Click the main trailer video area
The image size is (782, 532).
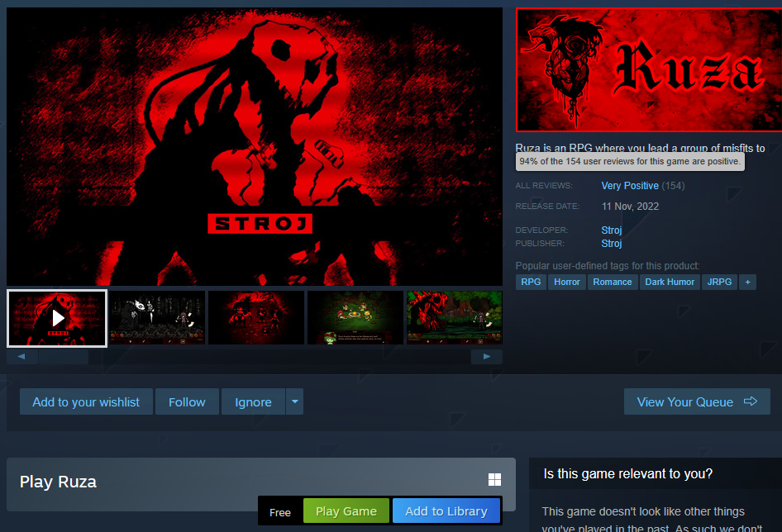click(255, 146)
